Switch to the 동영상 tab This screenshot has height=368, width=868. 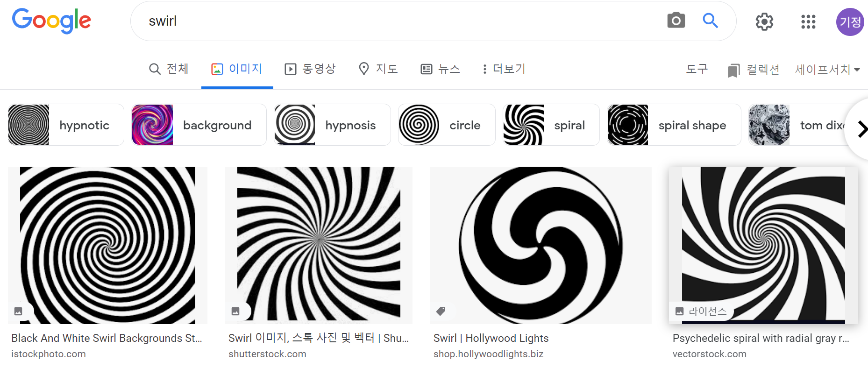310,69
